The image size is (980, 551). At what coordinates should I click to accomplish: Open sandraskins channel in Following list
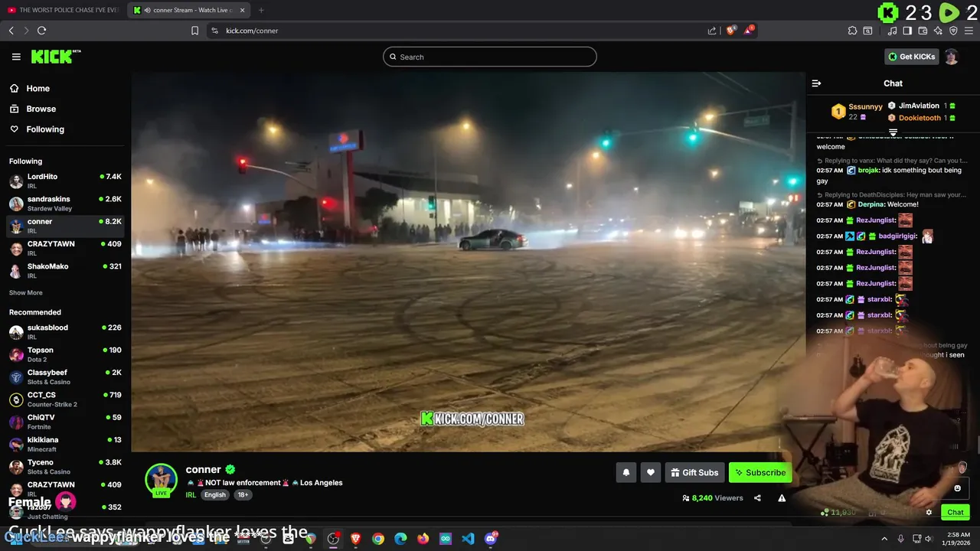pos(65,204)
